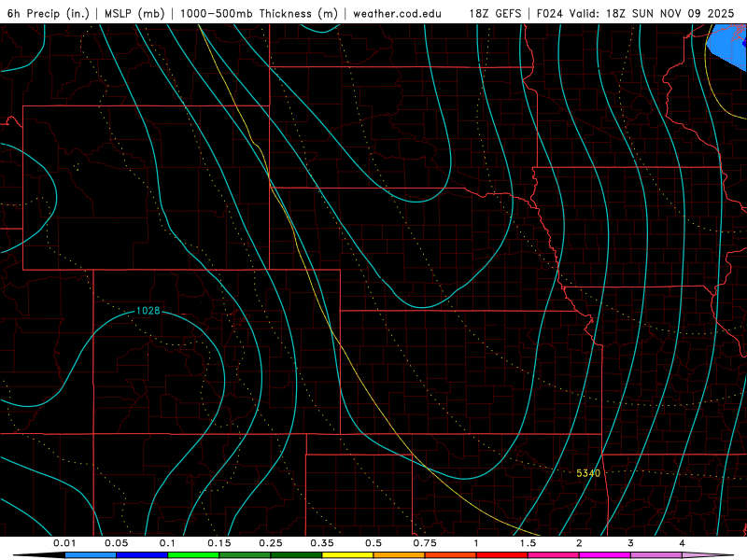Click the magenta legend color swatch
The image size is (747, 560).
tap(605, 555)
